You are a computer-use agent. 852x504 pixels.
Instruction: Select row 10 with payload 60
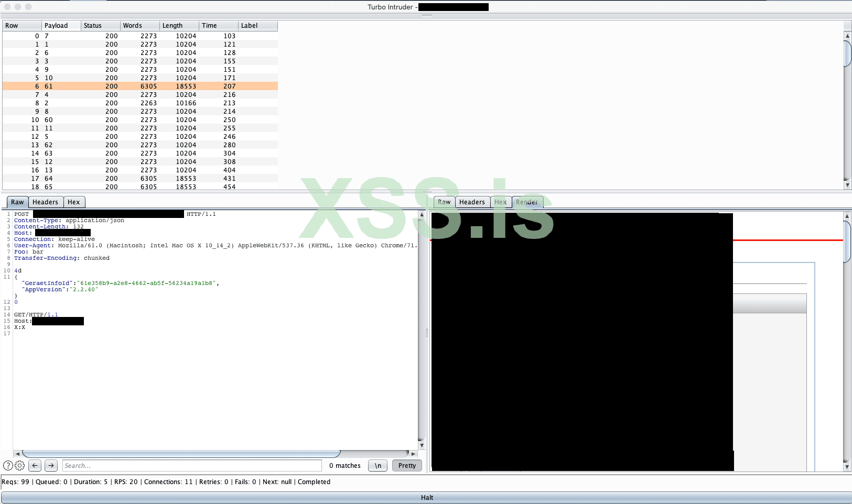click(x=140, y=120)
